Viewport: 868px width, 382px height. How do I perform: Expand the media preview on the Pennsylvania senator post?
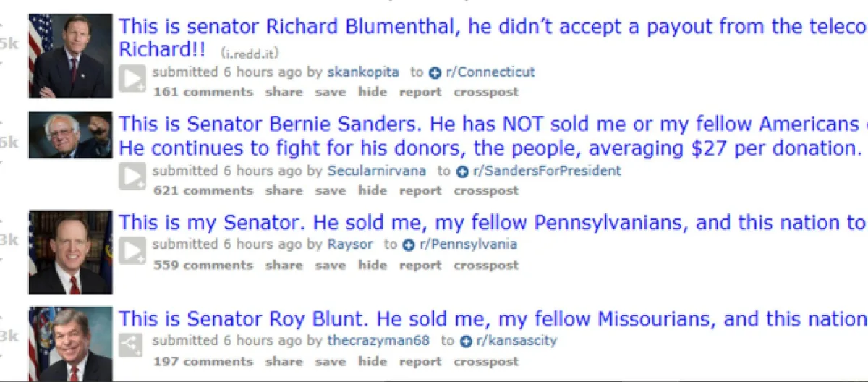[x=132, y=250]
